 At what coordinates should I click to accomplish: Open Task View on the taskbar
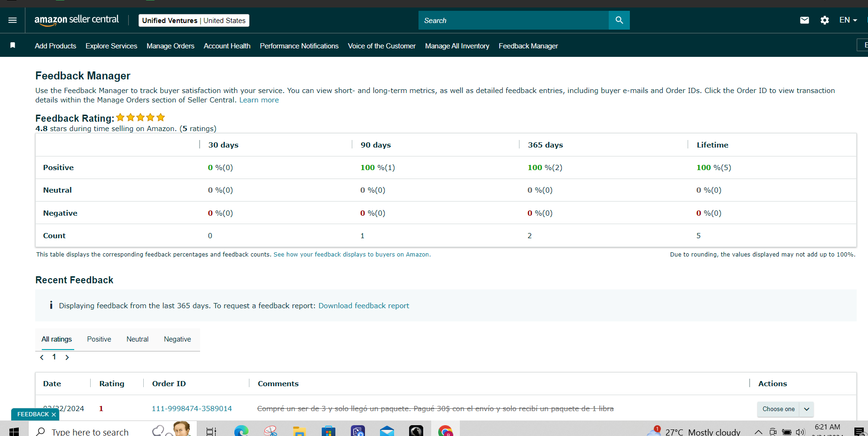pos(211,431)
